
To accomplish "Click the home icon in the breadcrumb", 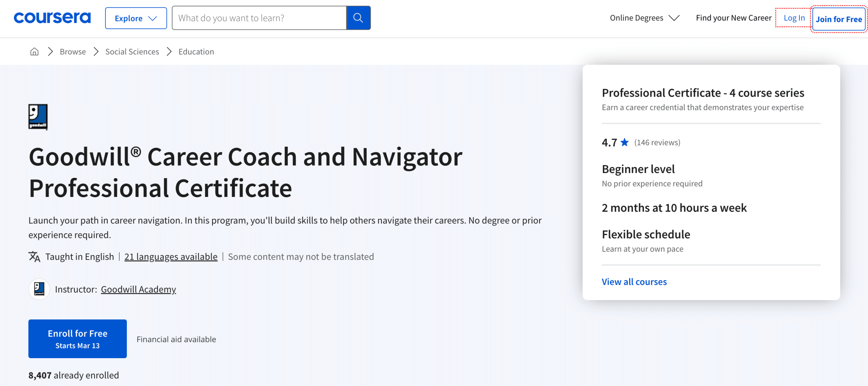I will point(34,51).
